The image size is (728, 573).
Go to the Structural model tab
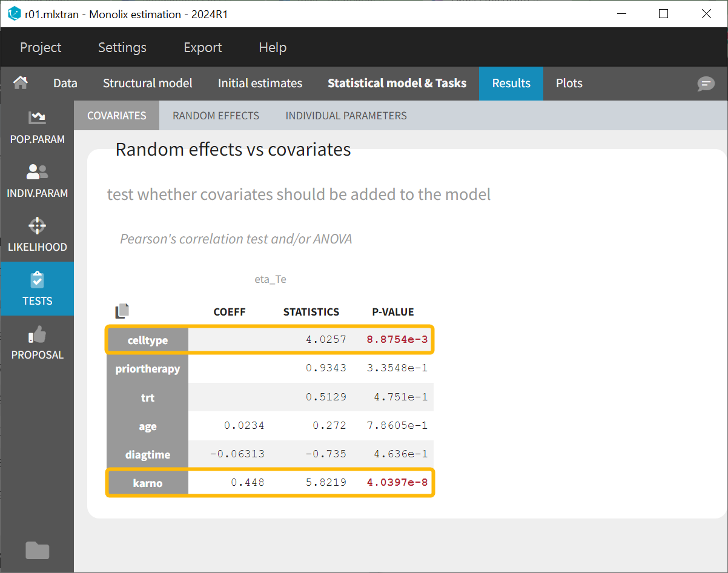coord(147,84)
